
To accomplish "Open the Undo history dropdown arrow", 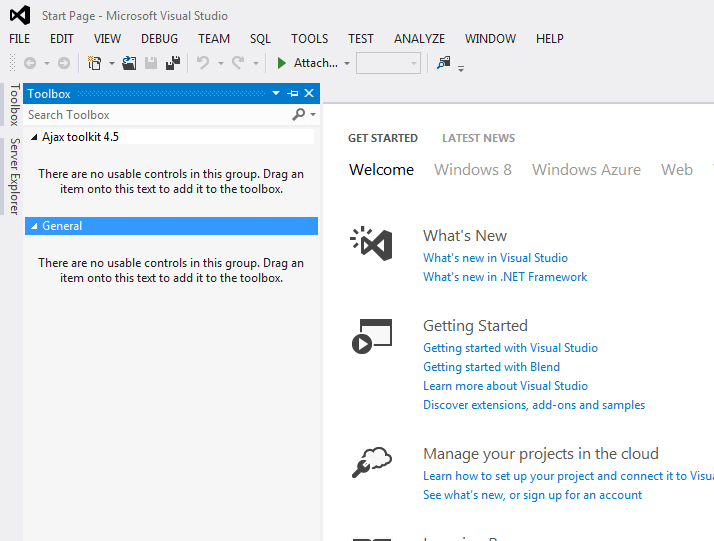I will pyautogui.click(x=221, y=63).
